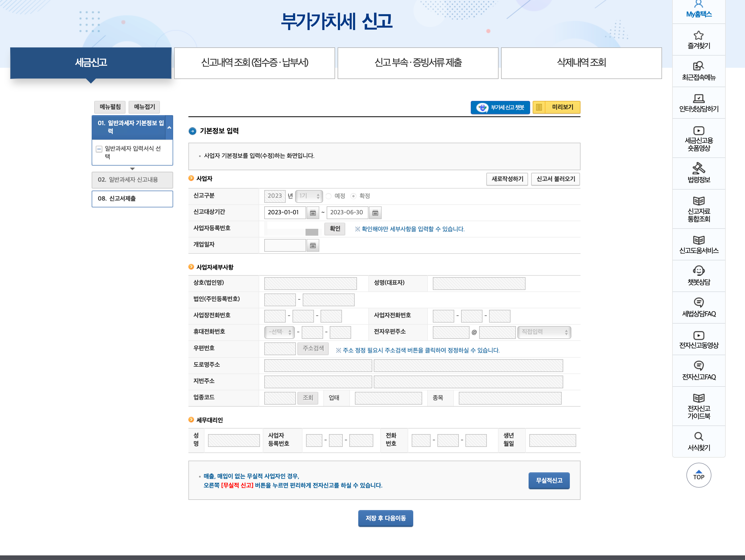The image size is (745, 560).
Task: Open calendar icon next to 개업일자 field
Action: click(x=313, y=246)
